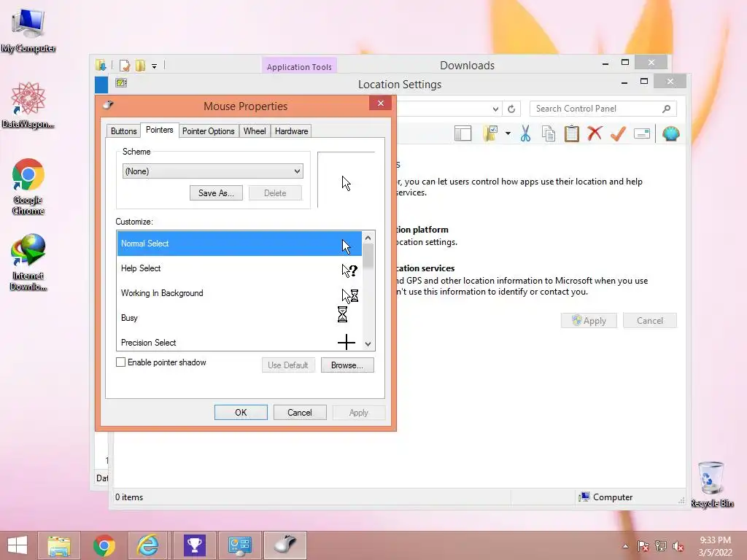Click the Computer status bar entry

tap(605, 497)
